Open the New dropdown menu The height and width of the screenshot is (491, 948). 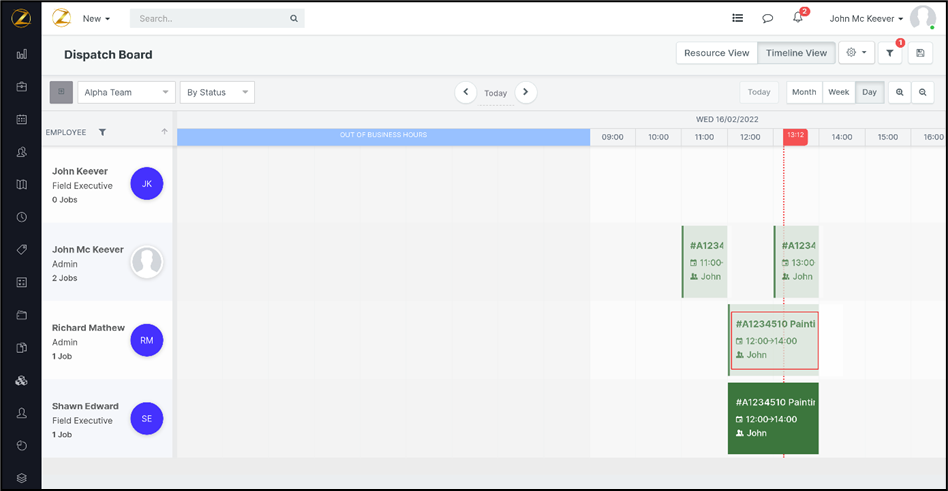click(97, 19)
